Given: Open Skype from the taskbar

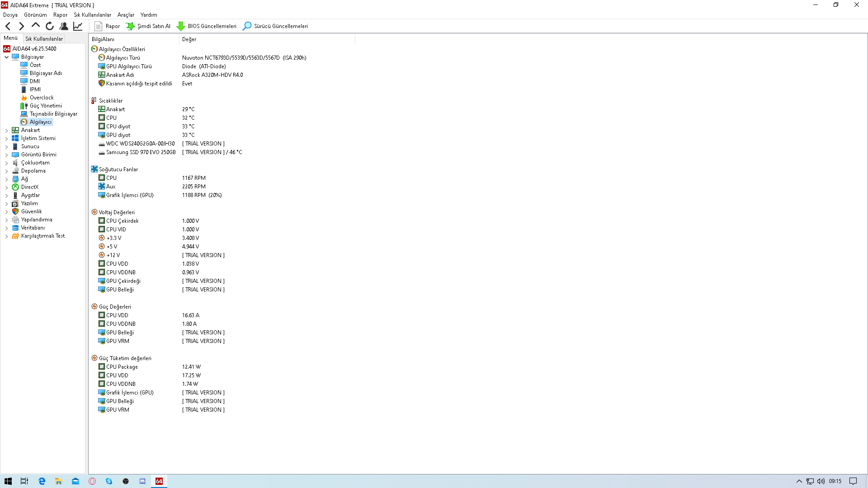Looking at the screenshot, I should point(109,481).
